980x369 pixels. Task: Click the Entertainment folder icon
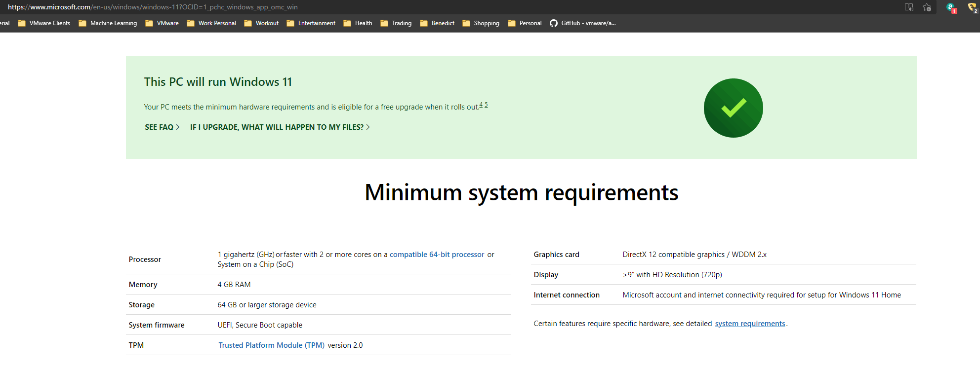(x=290, y=23)
